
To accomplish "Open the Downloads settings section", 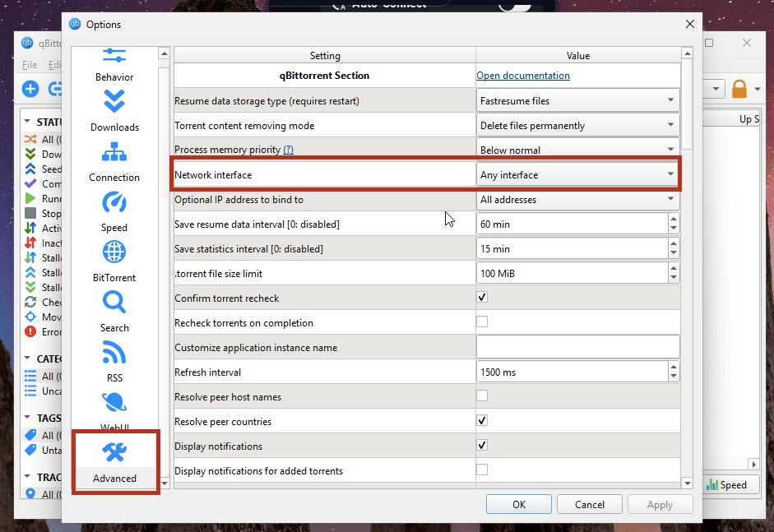I will coord(114,111).
